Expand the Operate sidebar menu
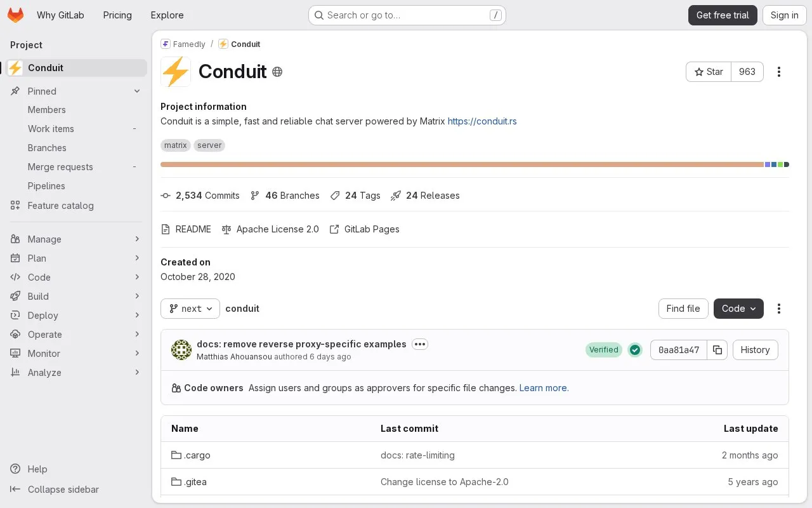The width and height of the screenshot is (812, 508). [76, 335]
